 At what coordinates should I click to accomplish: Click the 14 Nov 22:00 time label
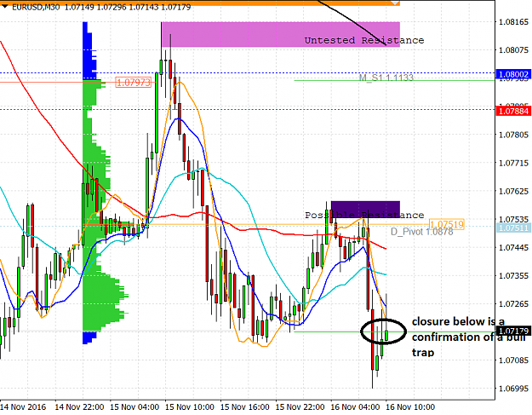click(x=79, y=406)
